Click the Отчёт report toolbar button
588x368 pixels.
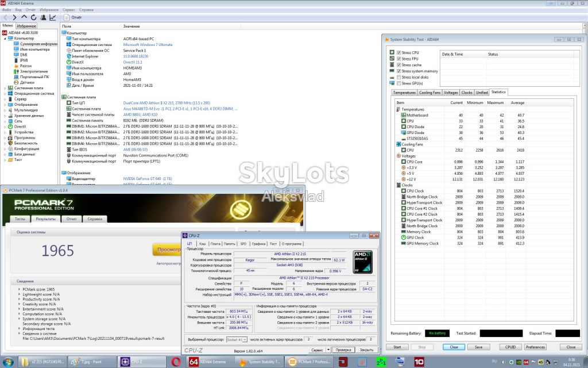[x=73, y=17]
